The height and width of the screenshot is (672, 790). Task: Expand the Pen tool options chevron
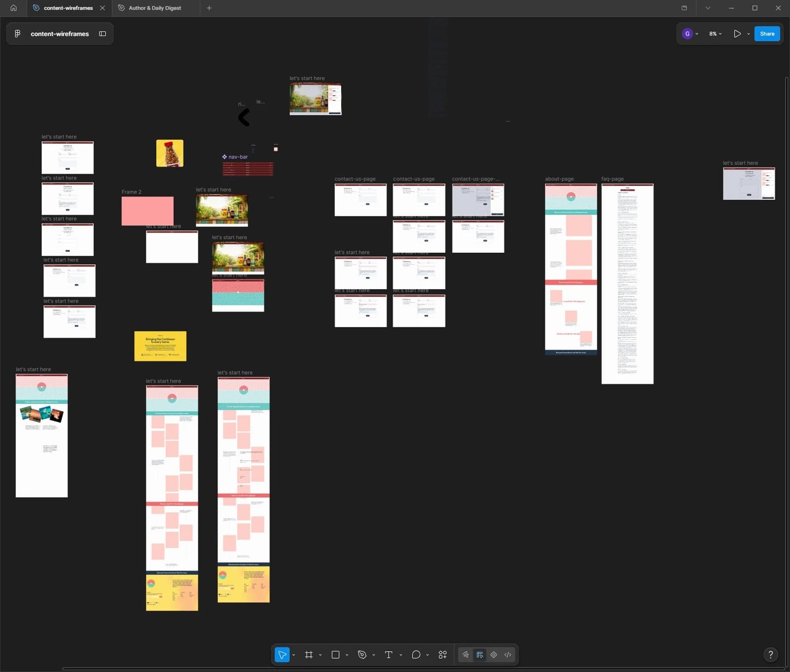374,655
